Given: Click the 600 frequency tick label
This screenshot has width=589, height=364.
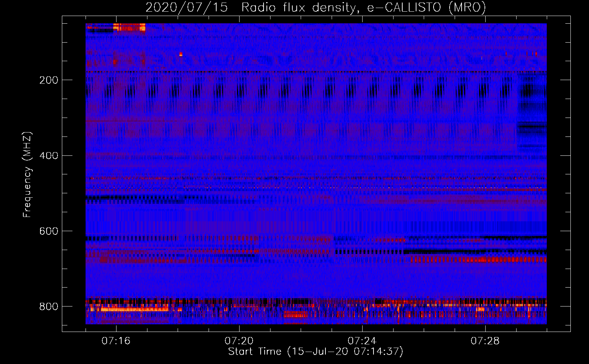Looking at the screenshot, I should point(49,231).
